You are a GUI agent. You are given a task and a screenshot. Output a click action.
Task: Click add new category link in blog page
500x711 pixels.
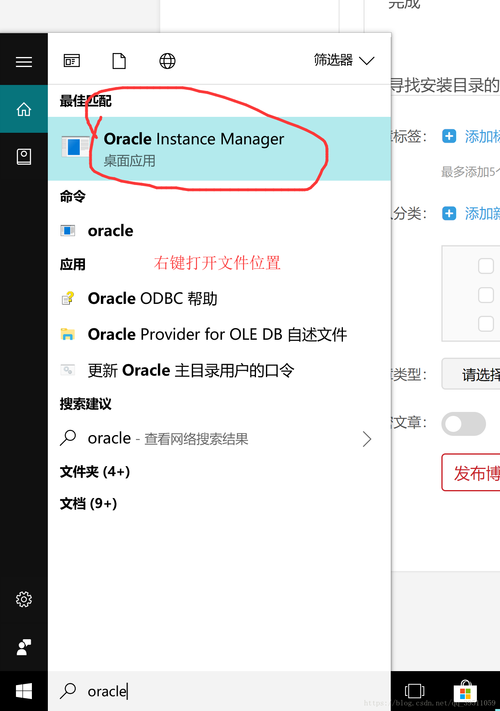click(x=482, y=214)
